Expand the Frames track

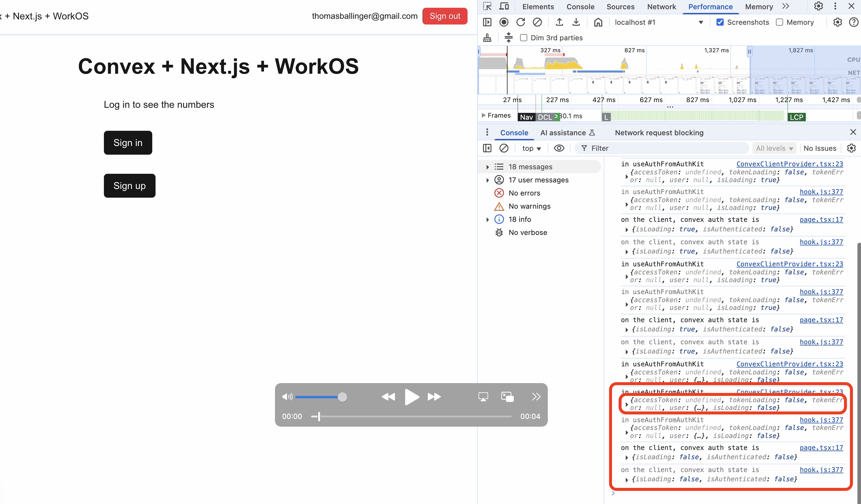point(483,116)
